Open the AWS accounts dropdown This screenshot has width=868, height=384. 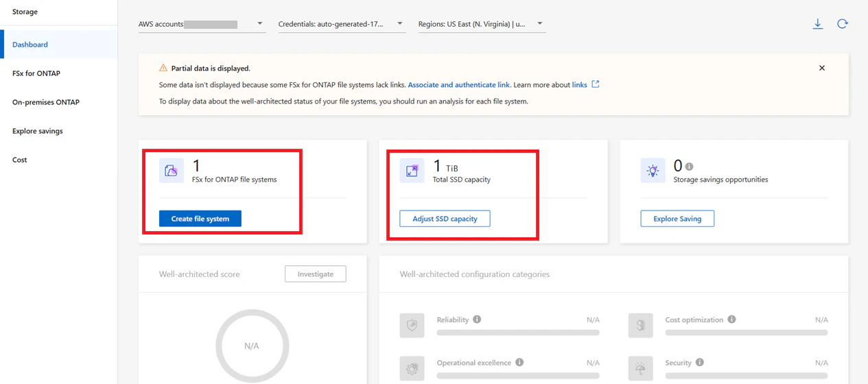tap(202, 24)
